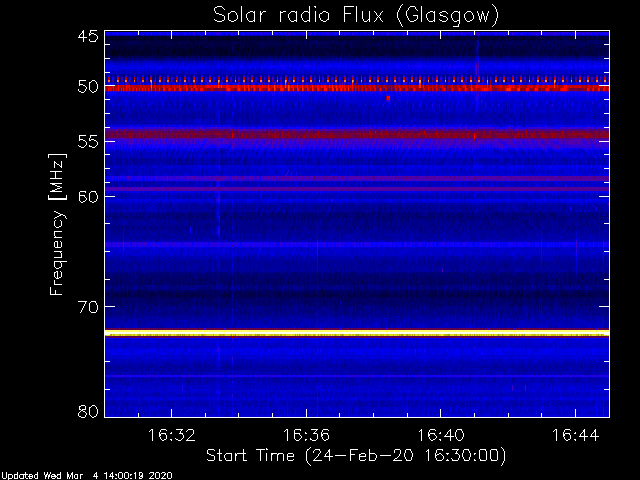Viewport: 640px width, 480px height.
Task: Click the 'Solar radio Flux (Glasgow)' title
Action: tap(356, 16)
